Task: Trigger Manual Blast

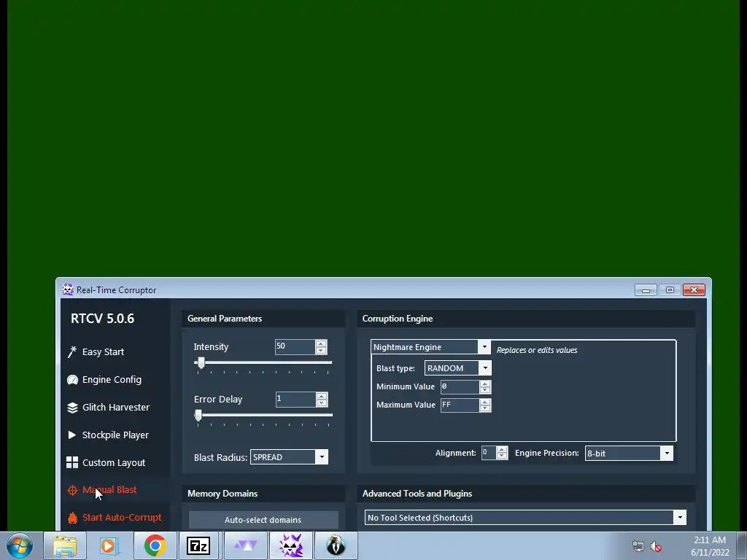Action: (109, 489)
